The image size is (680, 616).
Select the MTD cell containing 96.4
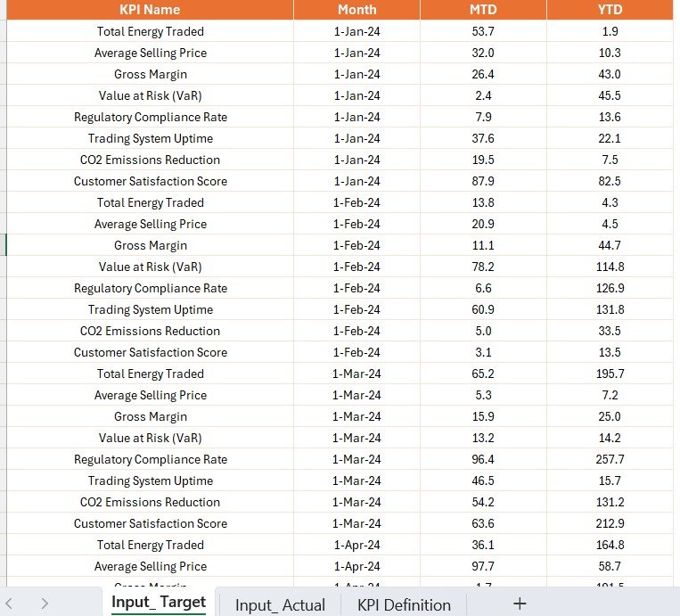pos(483,459)
